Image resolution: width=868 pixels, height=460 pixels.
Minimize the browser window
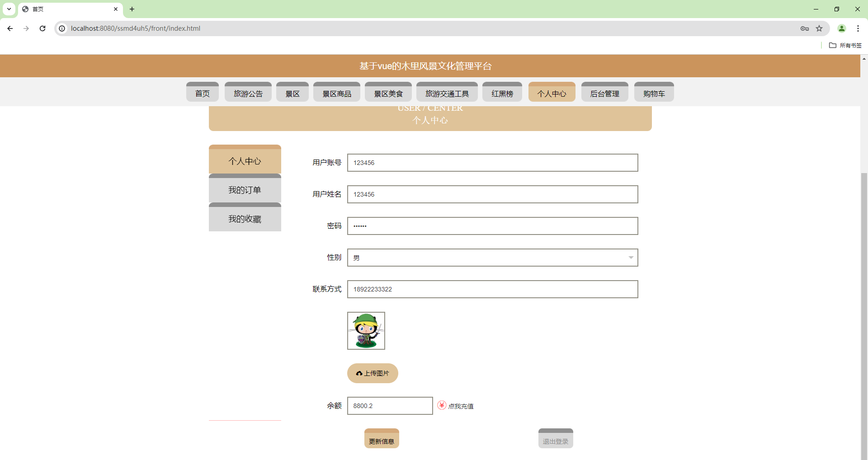(x=816, y=9)
